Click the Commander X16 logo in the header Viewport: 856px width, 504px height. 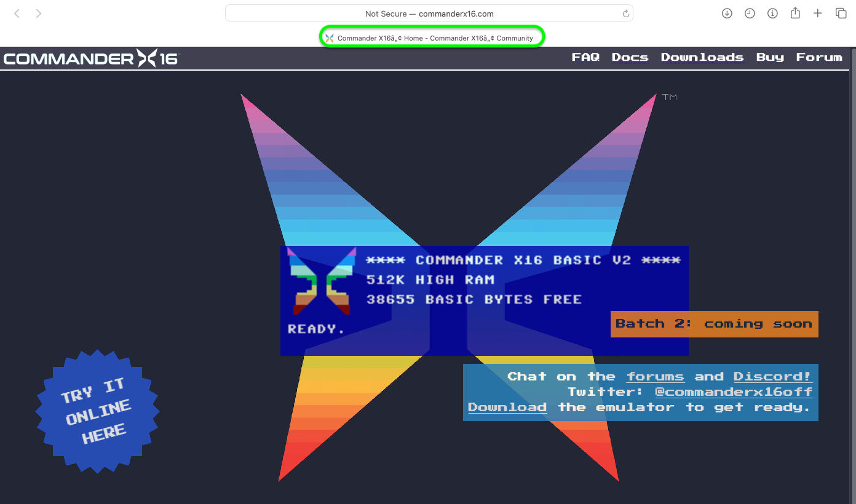click(x=91, y=58)
